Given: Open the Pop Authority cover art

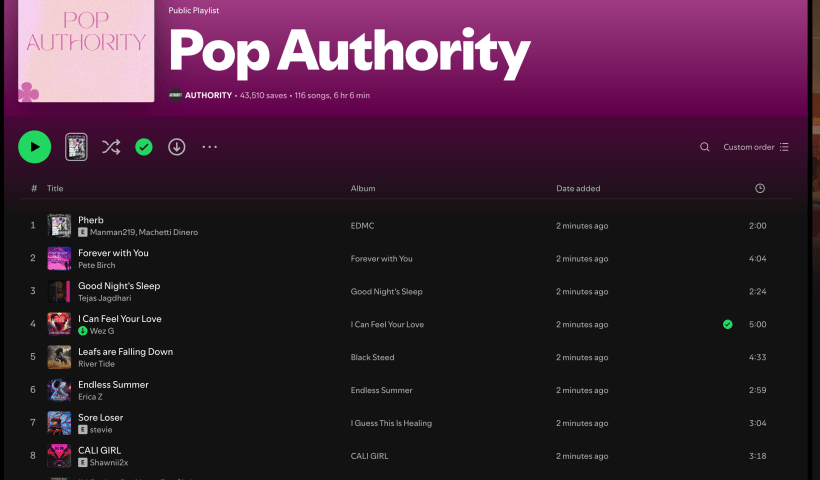Looking at the screenshot, I should [86, 50].
